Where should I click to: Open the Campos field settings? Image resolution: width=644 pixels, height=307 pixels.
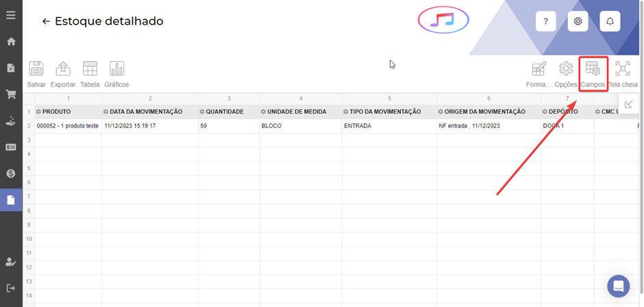tap(593, 69)
